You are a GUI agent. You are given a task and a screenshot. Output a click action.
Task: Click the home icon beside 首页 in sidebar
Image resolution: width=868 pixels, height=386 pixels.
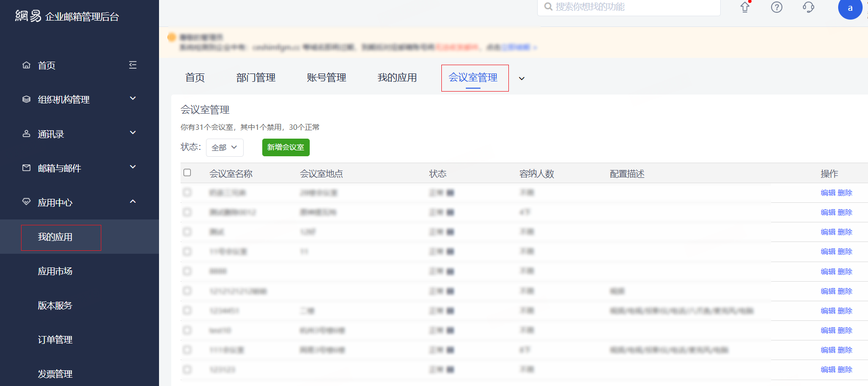coord(26,65)
